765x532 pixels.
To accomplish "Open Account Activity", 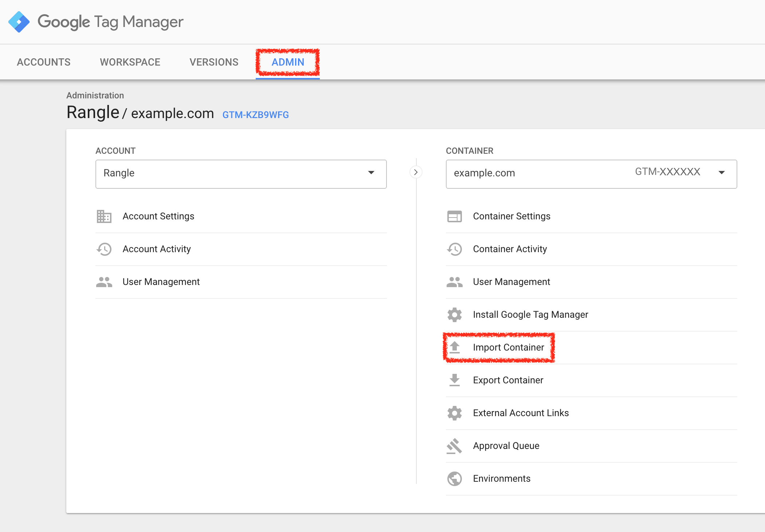I will (x=241, y=249).
